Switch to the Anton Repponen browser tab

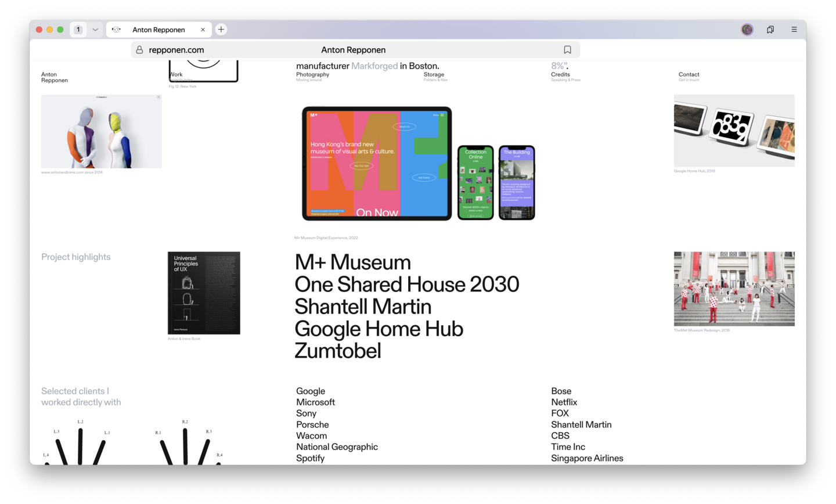tap(158, 30)
